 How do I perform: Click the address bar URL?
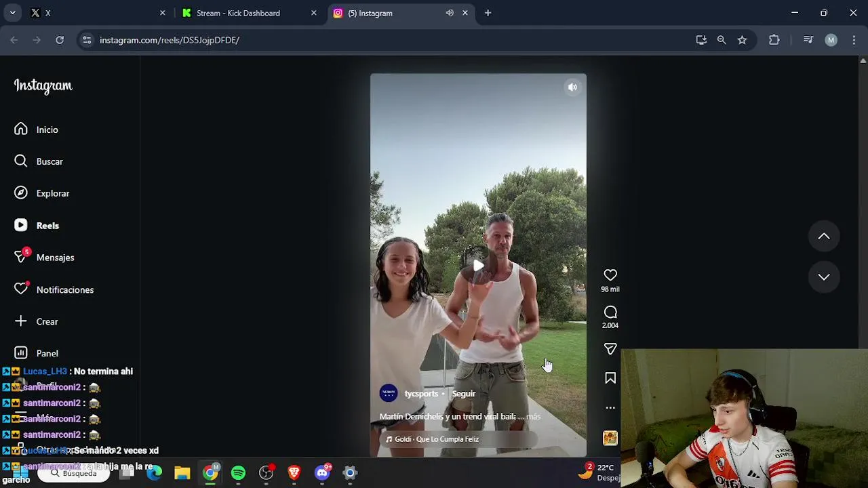170,40
